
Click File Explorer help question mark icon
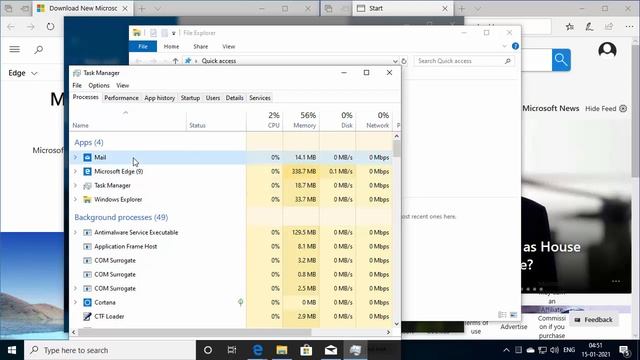click(x=515, y=46)
